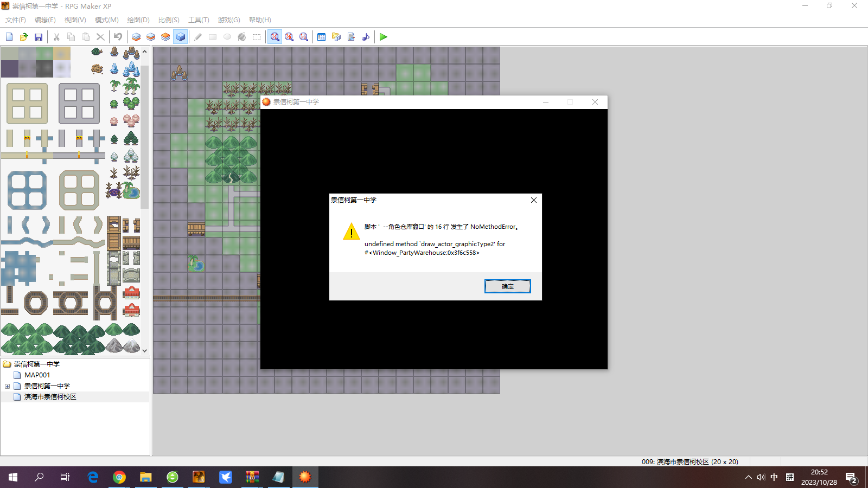Open the 帮助(H) menu

pyautogui.click(x=260, y=20)
